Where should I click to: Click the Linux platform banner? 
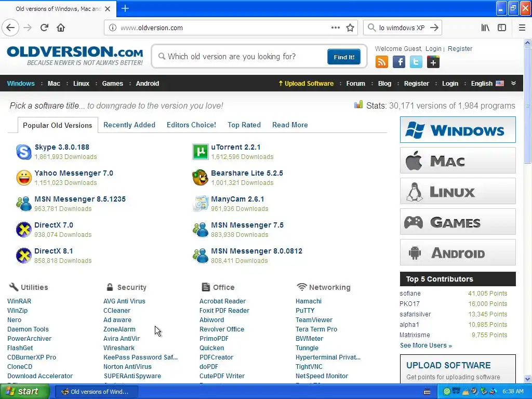click(458, 191)
